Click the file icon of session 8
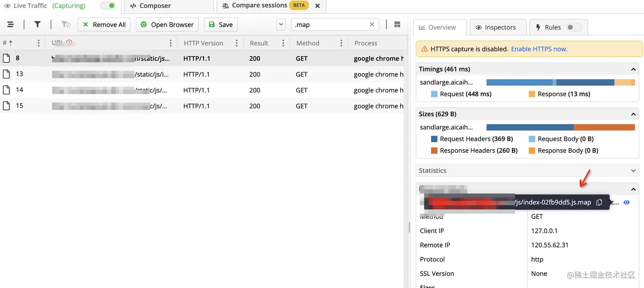 [x=6, y=58]
